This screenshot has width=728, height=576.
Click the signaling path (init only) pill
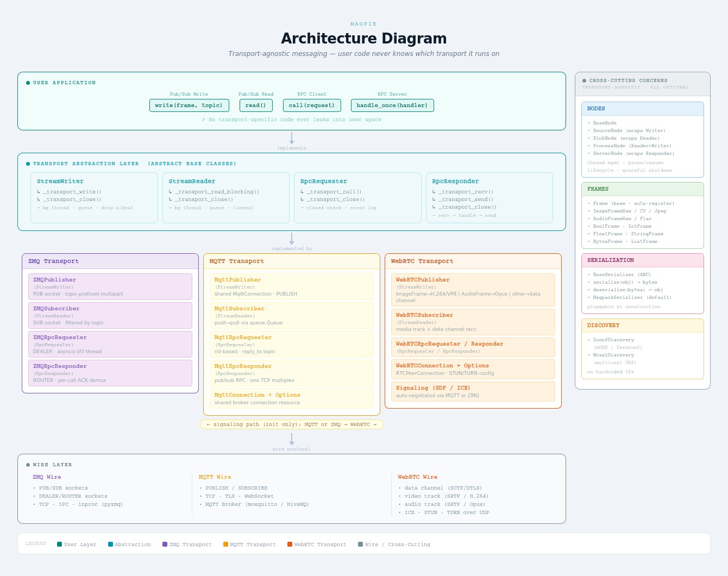coord(292,424)
